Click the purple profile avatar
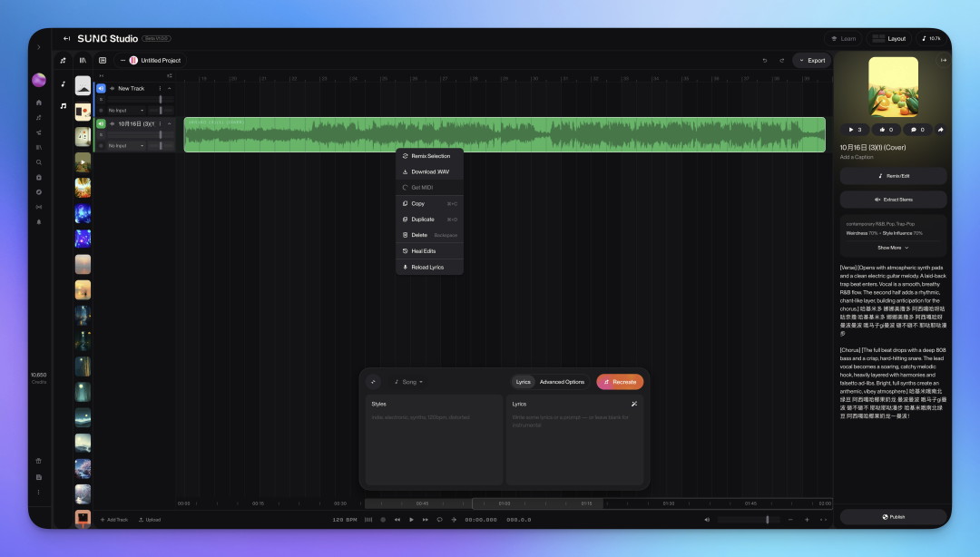 [39, 80]
